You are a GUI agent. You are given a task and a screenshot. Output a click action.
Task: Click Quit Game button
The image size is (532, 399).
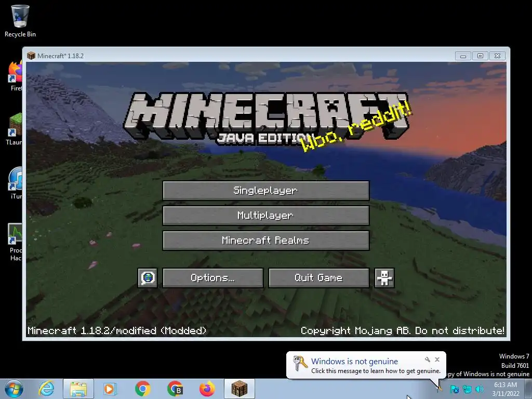click(x=318, y=278)
